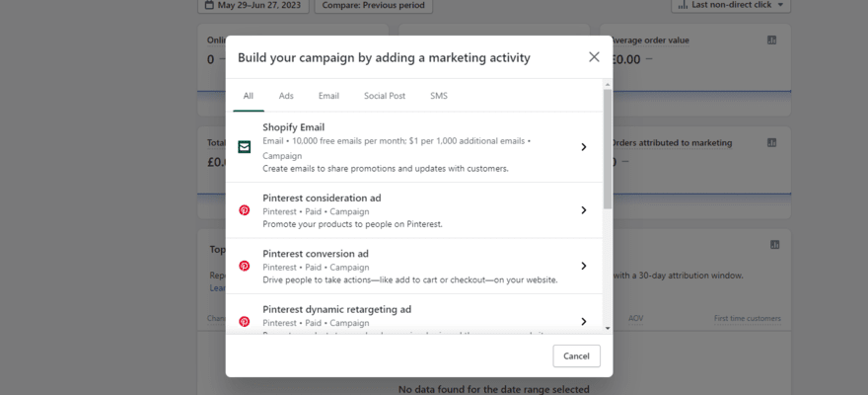Select Pinterest consideration ad title

[x=322, y=197]
